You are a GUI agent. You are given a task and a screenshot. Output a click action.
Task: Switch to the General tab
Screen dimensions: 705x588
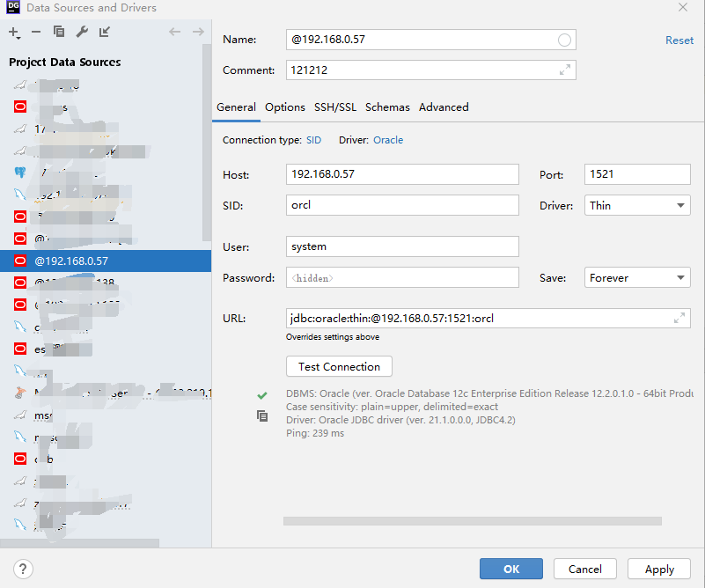pyautogui.click(x=236, y=107)
